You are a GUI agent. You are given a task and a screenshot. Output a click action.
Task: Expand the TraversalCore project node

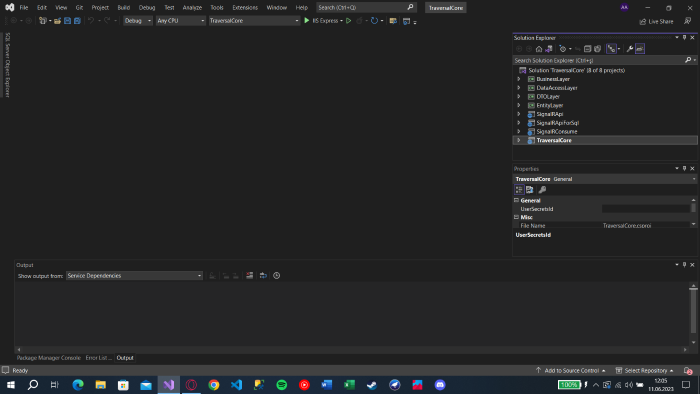(519, 140)
